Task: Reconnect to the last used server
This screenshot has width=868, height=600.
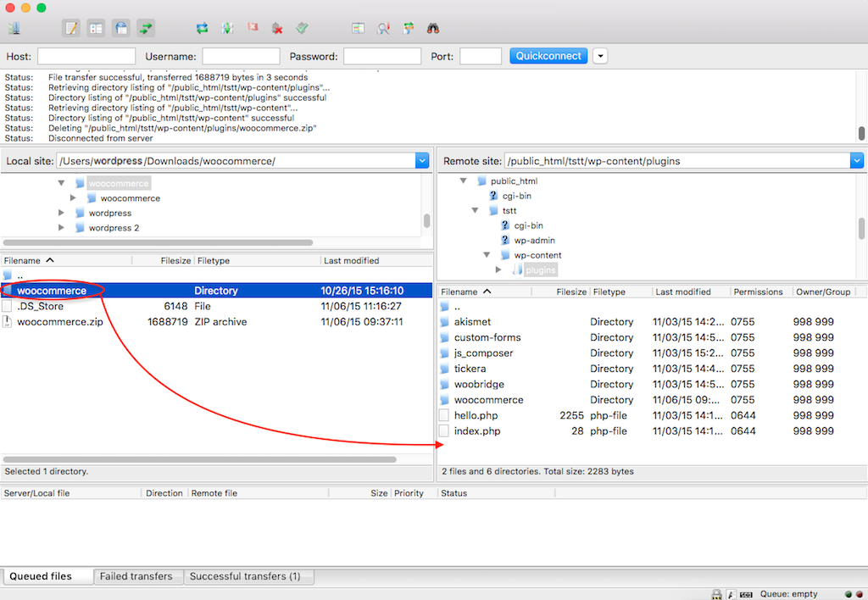Action: (303, 28)
